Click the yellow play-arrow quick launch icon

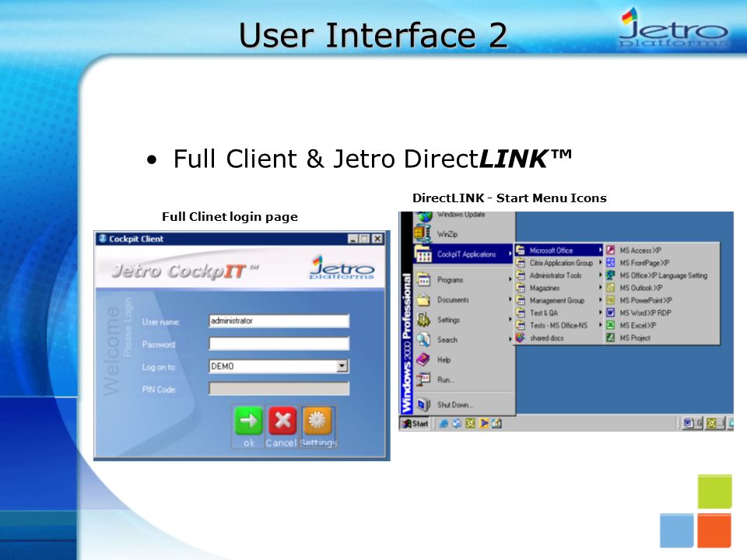click(x=484, y=423)
